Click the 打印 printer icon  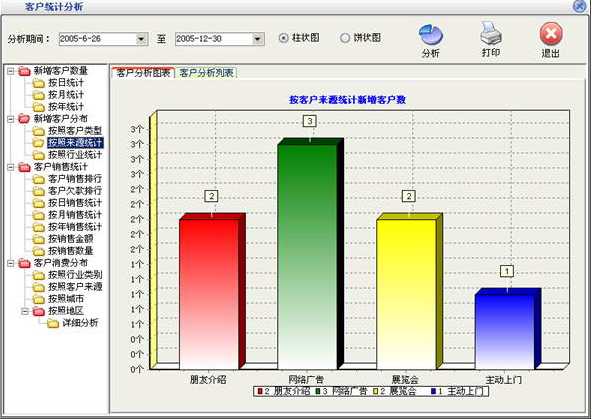click(x=490, y=33)
